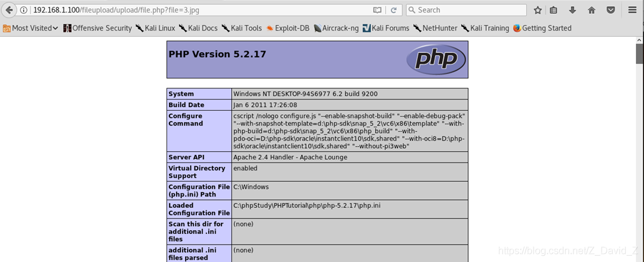644x262 pixels.
Task: Show bookmarks list icon
Action: click(554, 10)
